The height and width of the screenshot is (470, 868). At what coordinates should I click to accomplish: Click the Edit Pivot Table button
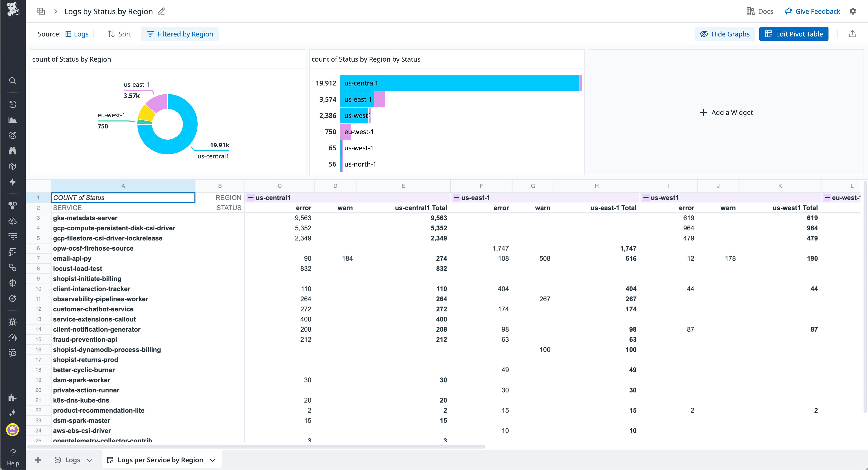[x=793, y=34]
